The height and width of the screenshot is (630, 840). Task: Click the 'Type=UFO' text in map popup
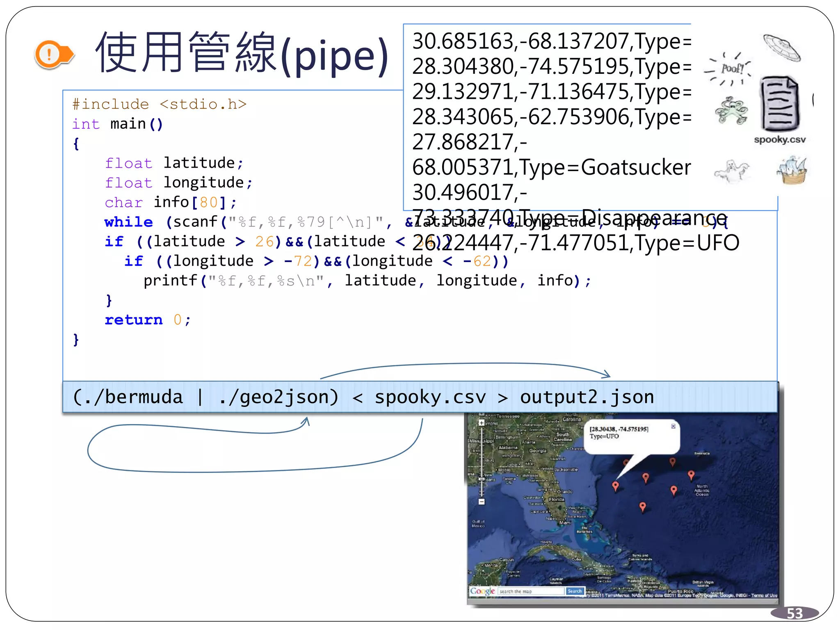pos(604,436)
